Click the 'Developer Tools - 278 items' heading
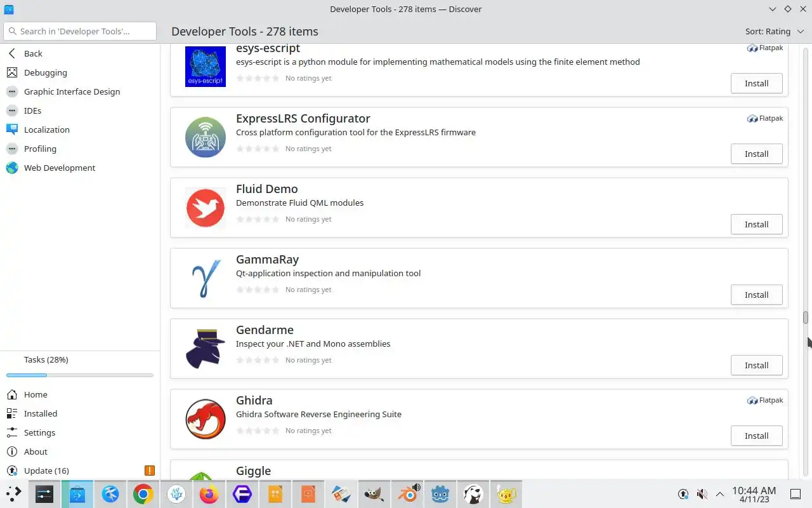 tap(245, 31)
